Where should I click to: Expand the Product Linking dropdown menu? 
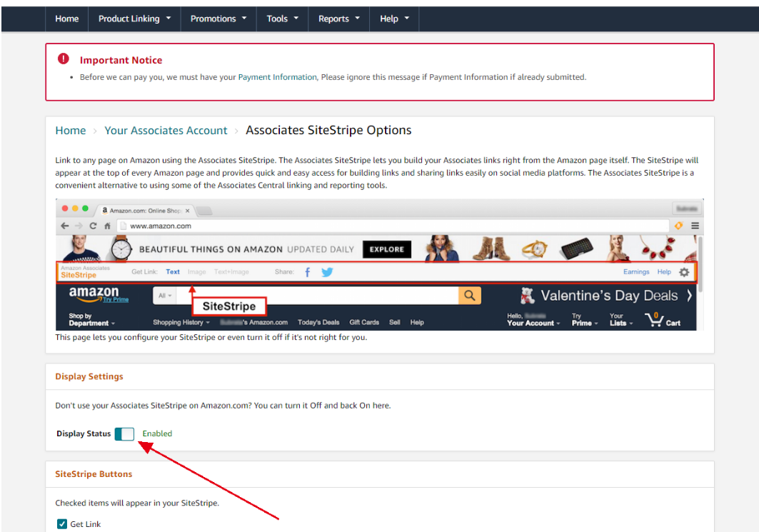coord(134,19)
